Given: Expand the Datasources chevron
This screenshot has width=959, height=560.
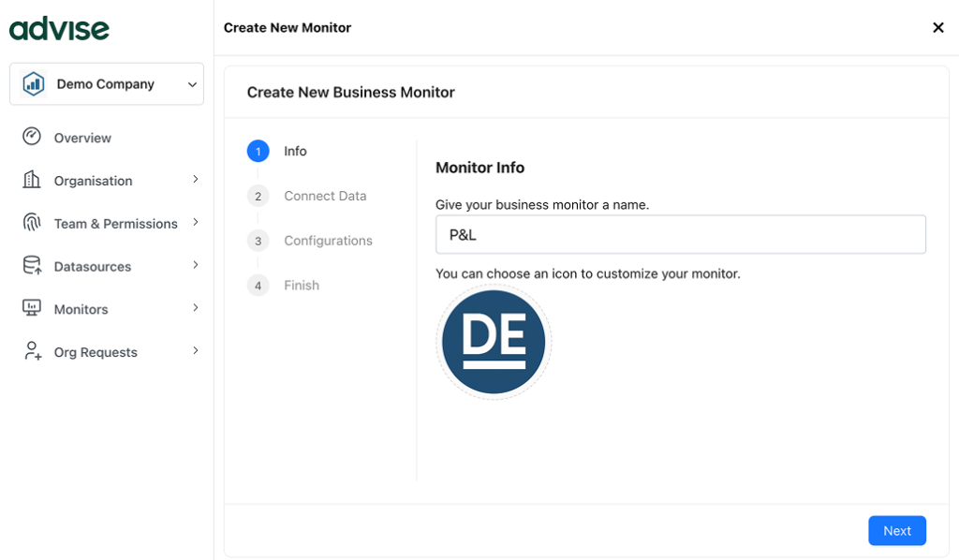Looking at the screenshot, I should [195, 265].
